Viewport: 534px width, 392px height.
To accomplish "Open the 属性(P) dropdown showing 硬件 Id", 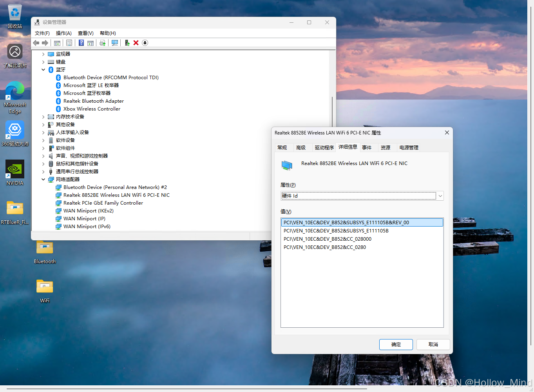I will coord(440,196).
